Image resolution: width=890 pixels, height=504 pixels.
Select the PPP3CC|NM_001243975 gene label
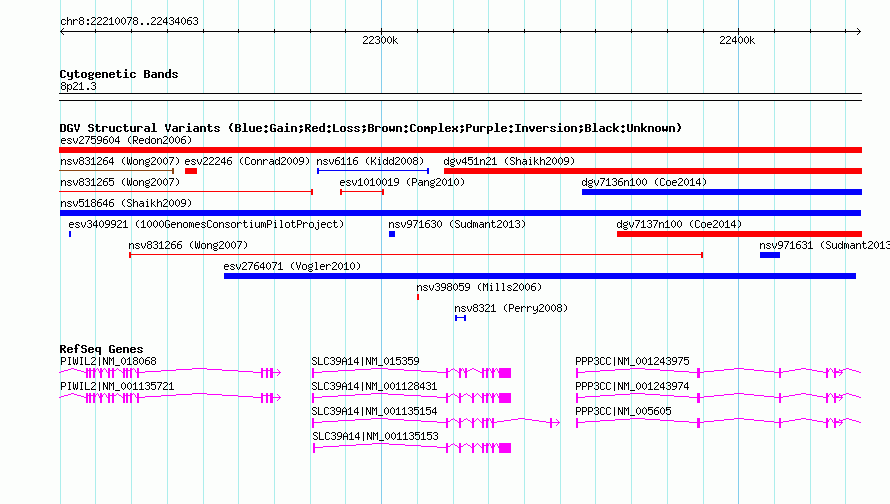(x=632, y=361)
